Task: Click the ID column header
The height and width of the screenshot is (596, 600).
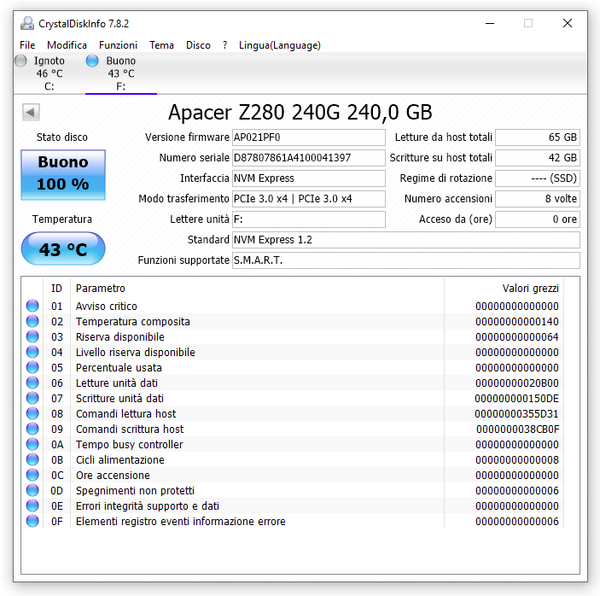Action: point(57,288)
